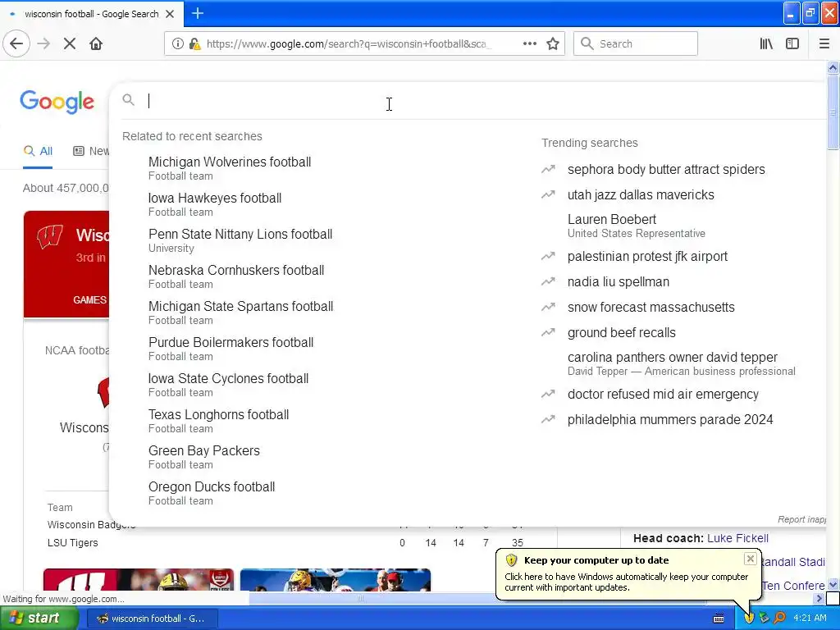
Task: Click the URL address bar
Action: click(348, 44)
